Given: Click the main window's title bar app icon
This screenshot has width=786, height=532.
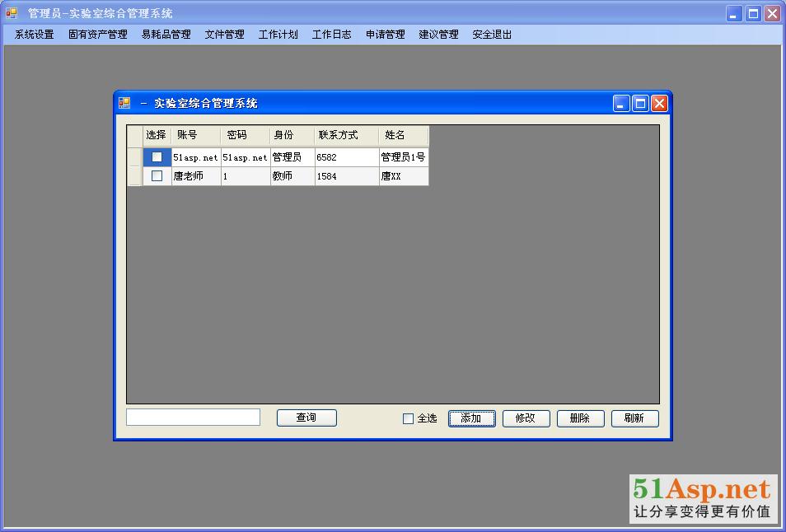Looking at the screenshot, I should point(11,13).
